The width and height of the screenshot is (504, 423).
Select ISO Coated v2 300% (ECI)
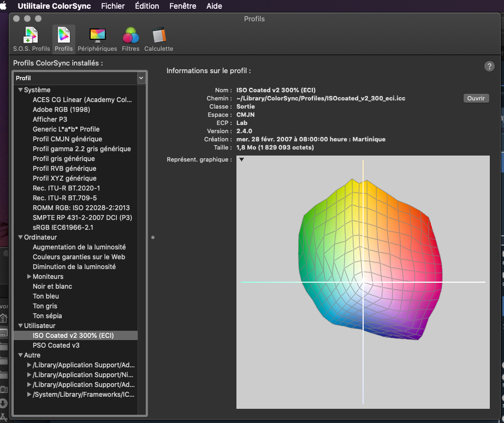click(76, 336)
